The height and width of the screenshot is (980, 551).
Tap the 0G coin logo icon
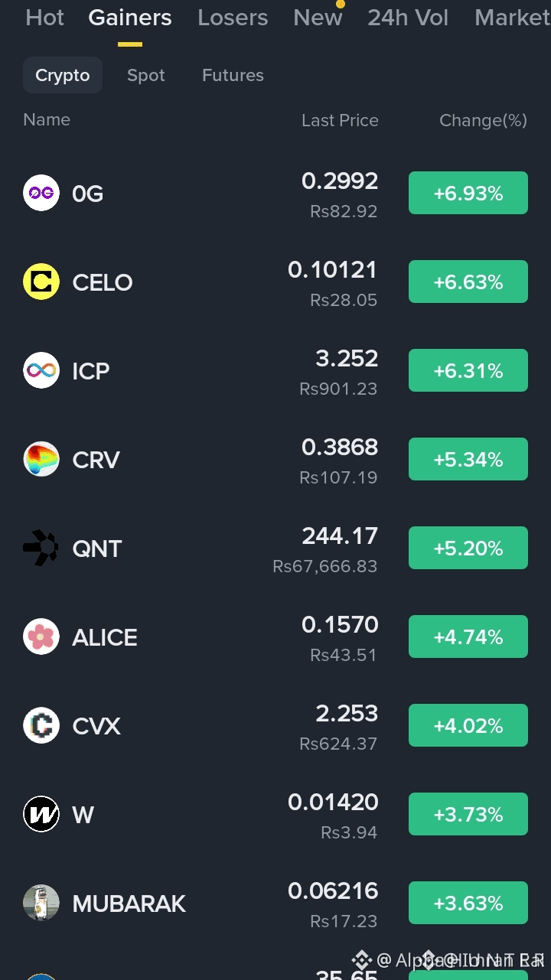tap(41, 193)
